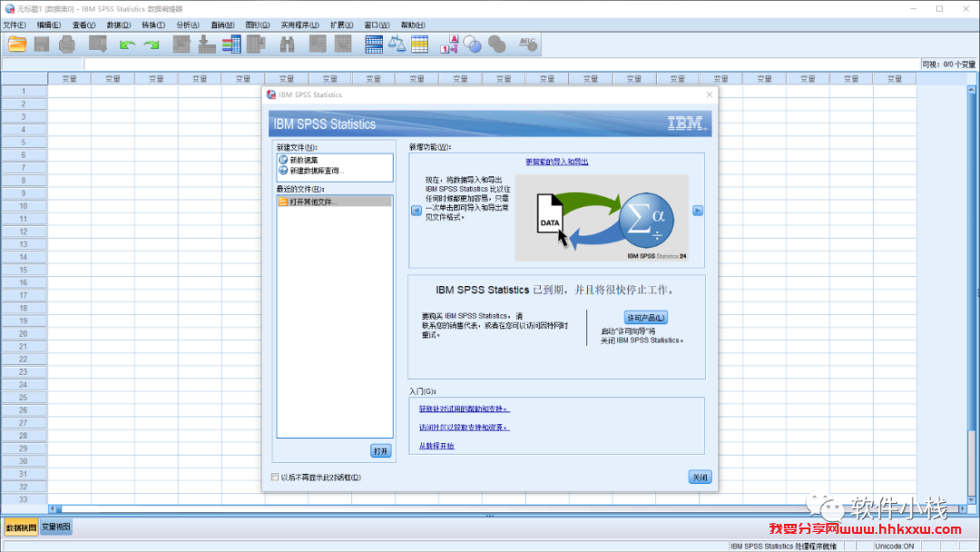The width and height of the screenshot is (980, 552).
Task: Check 以后不再显示此对话框 checkbox
Action: (274, 477)
